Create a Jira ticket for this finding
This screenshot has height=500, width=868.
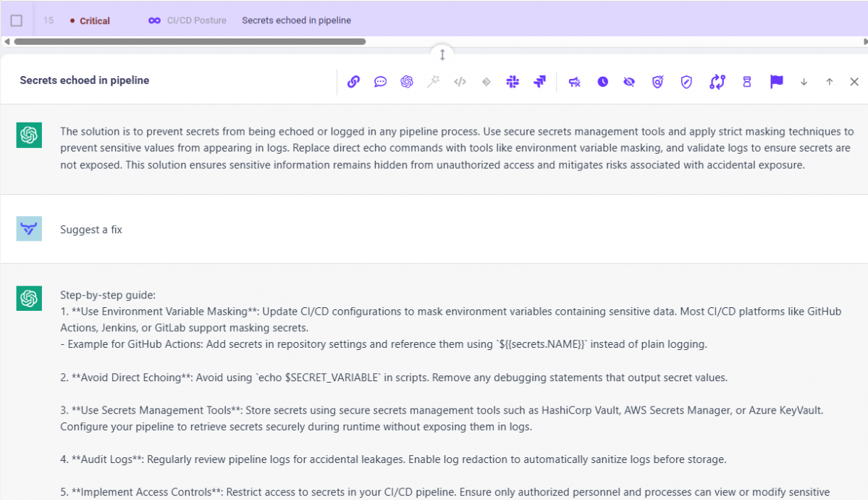coord(539,82)
